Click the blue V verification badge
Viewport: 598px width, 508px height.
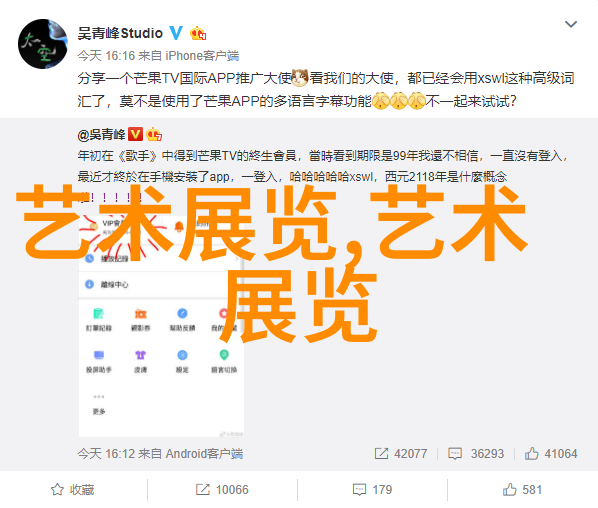click(176, 33)
